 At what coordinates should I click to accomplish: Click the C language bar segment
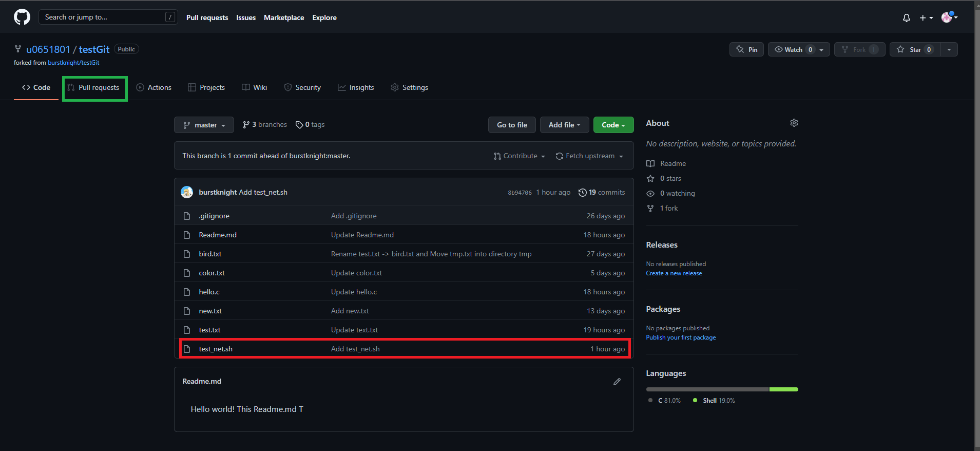(x=707, y=389)
